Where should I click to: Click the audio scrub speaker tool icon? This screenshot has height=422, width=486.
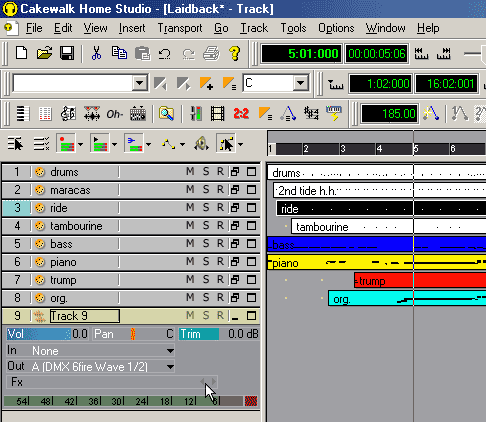coord(201,144)
